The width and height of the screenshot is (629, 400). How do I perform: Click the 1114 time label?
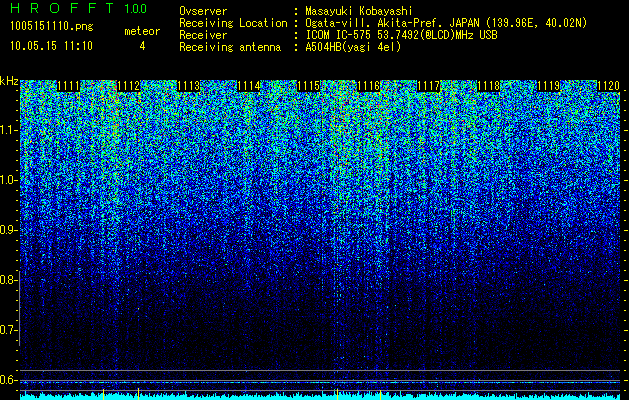point(249,86)
